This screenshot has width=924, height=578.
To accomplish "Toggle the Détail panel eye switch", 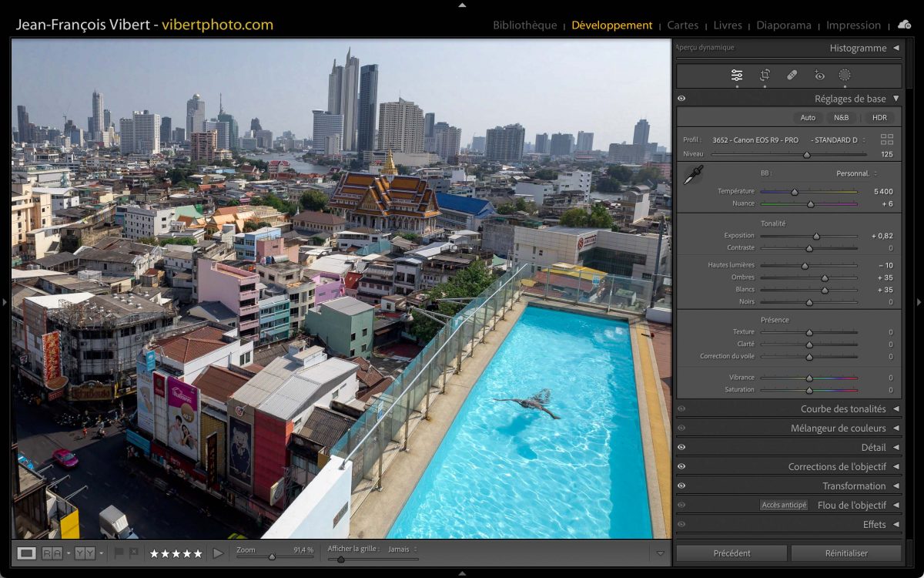I will [681, 447].
